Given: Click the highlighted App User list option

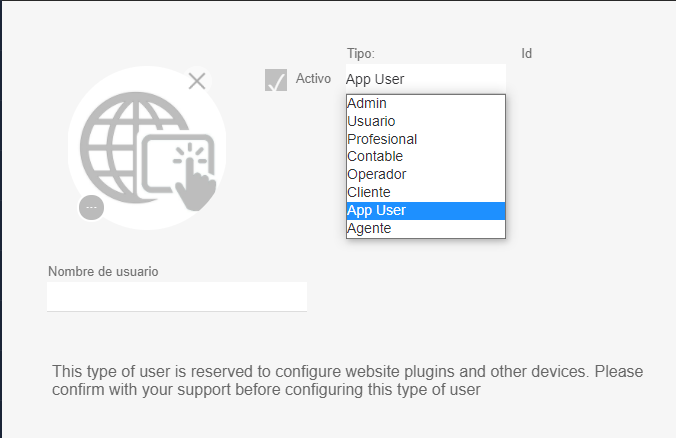Looking at the screenshot, I should 376,210.
